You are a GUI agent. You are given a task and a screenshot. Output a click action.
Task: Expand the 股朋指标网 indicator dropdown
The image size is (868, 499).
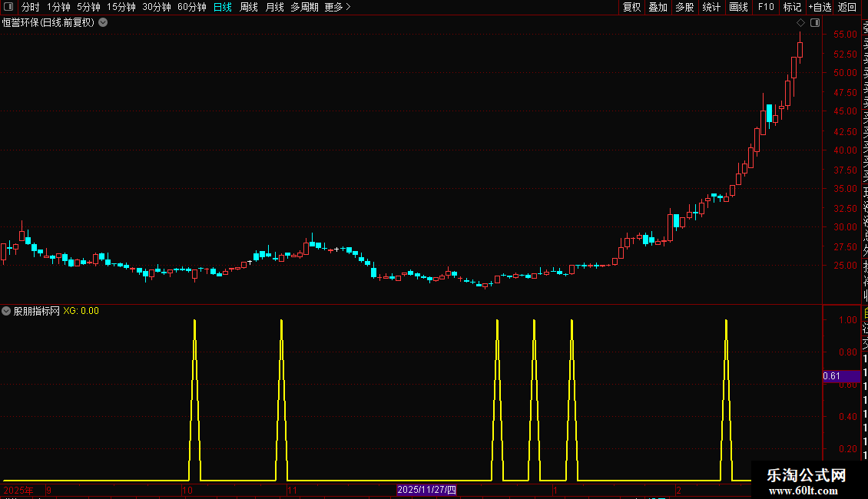point(6,311)
